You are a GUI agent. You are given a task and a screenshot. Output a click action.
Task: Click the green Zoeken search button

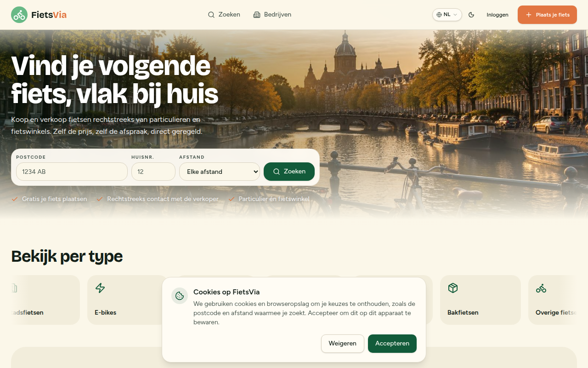(289, 172)
